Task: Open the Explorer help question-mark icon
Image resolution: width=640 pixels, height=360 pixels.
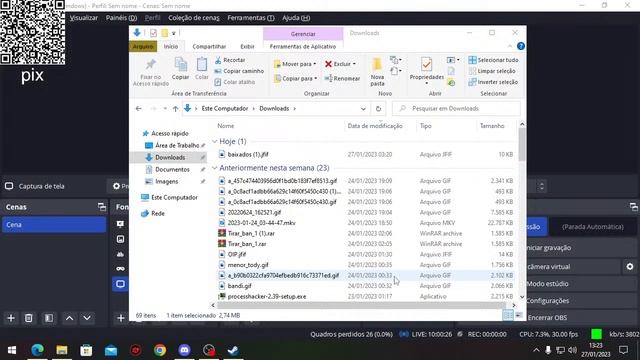Action: click(x=521, y=46)
